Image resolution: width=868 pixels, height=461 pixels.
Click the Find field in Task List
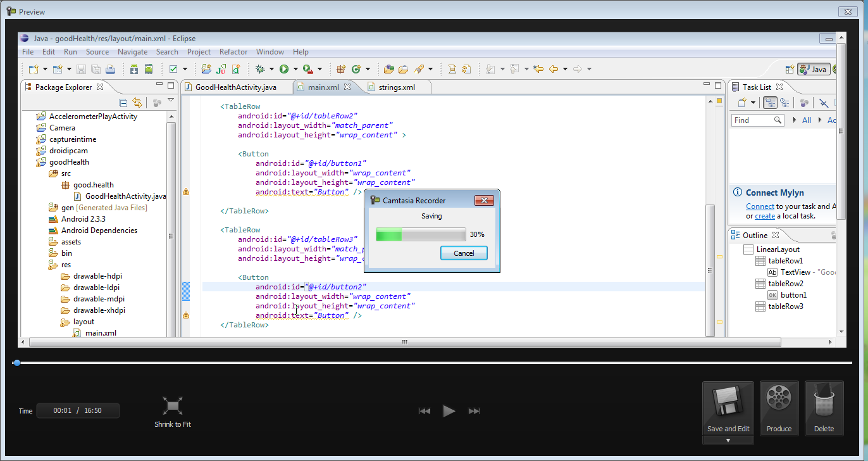(758, 120)
